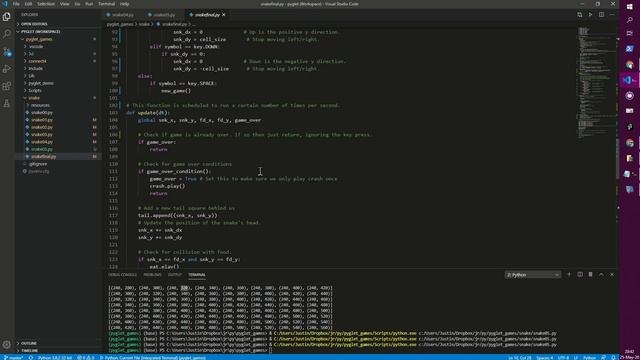The width and height of the screenshot is (640, 360).
Task: Run Python file with the play icon
Action: click(590, 15)
